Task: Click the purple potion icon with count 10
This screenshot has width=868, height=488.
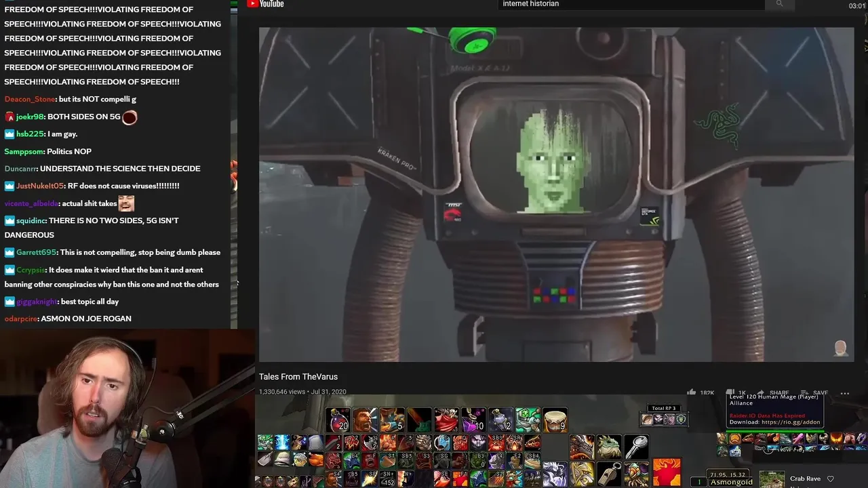Action: [473, 420]
